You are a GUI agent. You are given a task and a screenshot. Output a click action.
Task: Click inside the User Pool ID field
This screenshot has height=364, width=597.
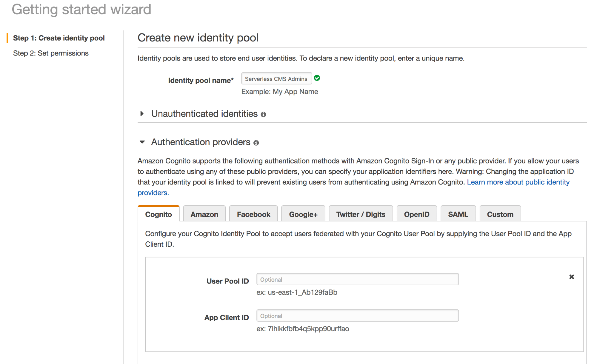click(357, 279)
